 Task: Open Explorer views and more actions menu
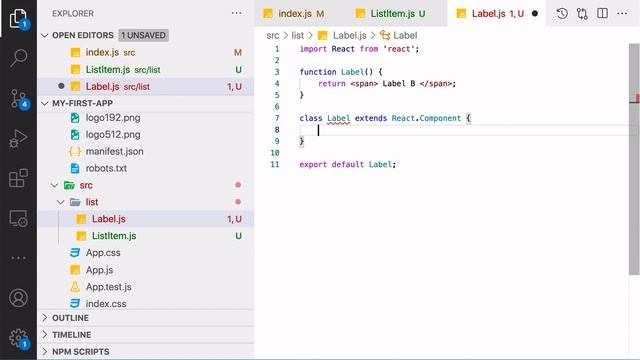tap(236, 13)
